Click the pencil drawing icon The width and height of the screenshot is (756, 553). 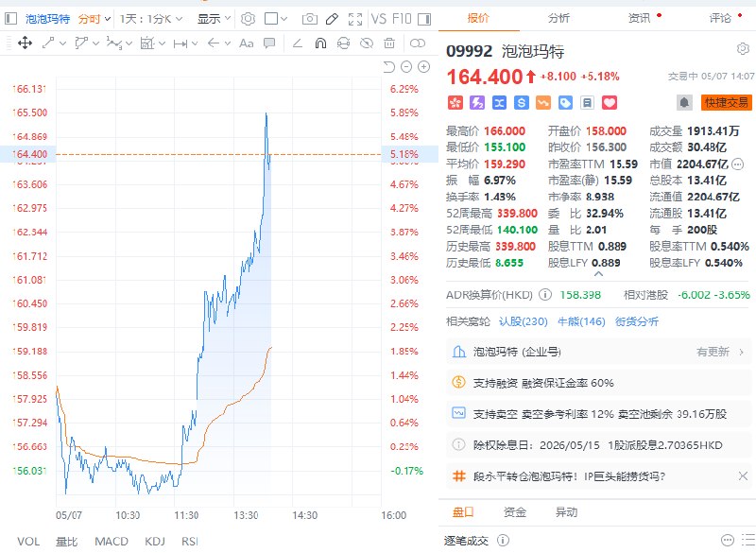333,19
